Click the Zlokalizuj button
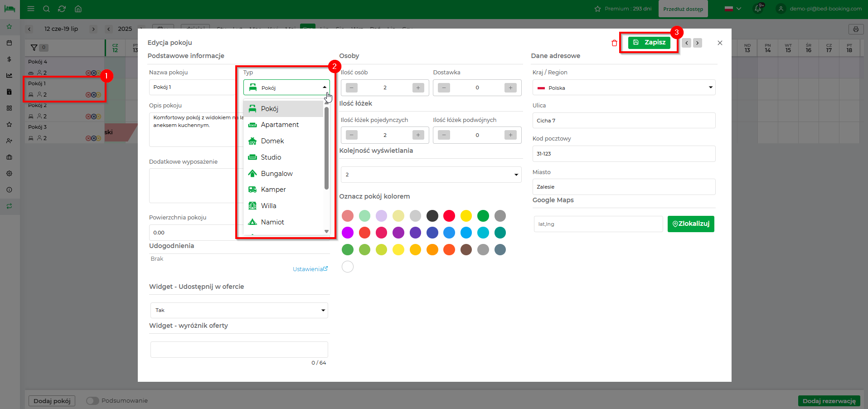Screen dimensions: 868x409 point(691,224)
